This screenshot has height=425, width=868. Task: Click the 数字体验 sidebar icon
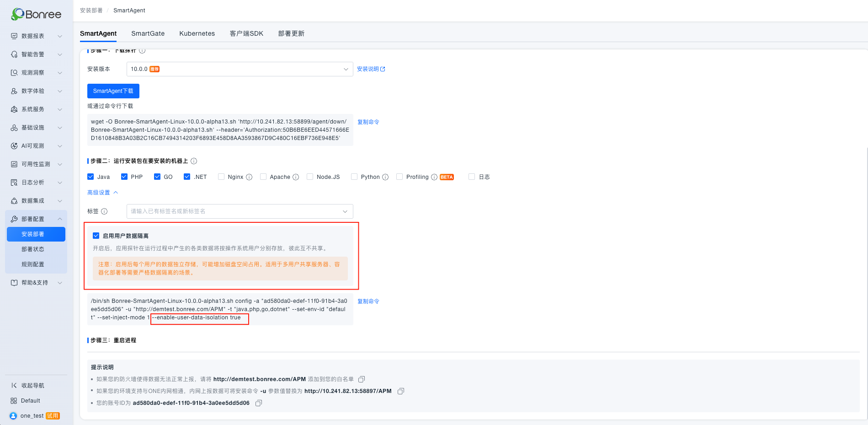[x=14, y=91]
